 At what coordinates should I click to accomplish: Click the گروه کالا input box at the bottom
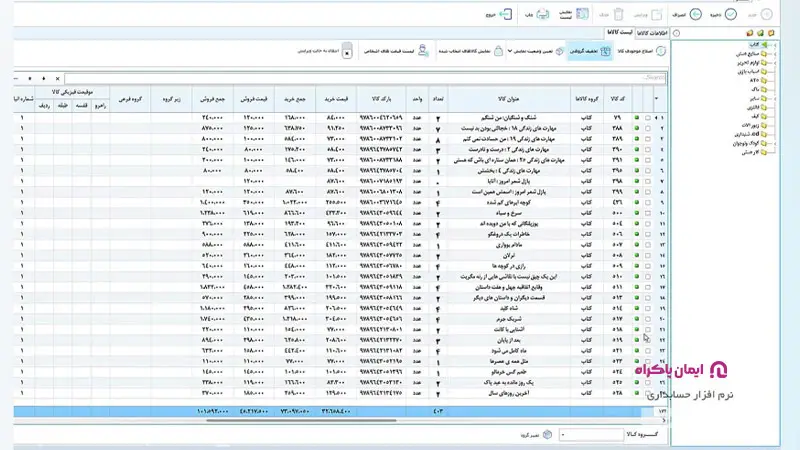[x=591, y=435]
